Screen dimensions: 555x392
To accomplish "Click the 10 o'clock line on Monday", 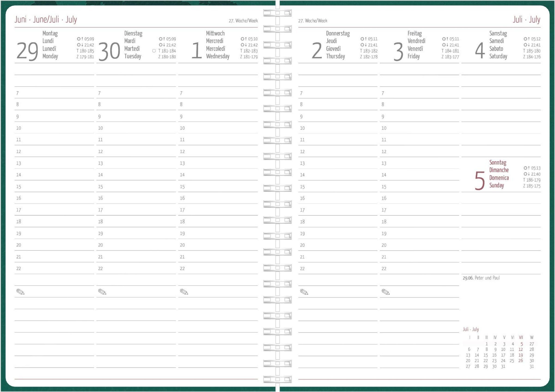I will [x=54, y=128].
